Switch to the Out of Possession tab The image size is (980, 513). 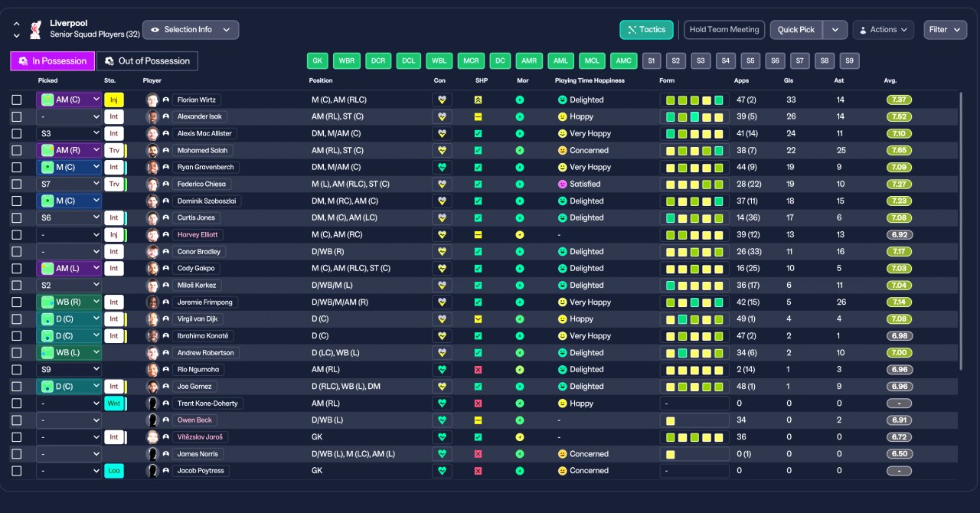coord(147,61)
